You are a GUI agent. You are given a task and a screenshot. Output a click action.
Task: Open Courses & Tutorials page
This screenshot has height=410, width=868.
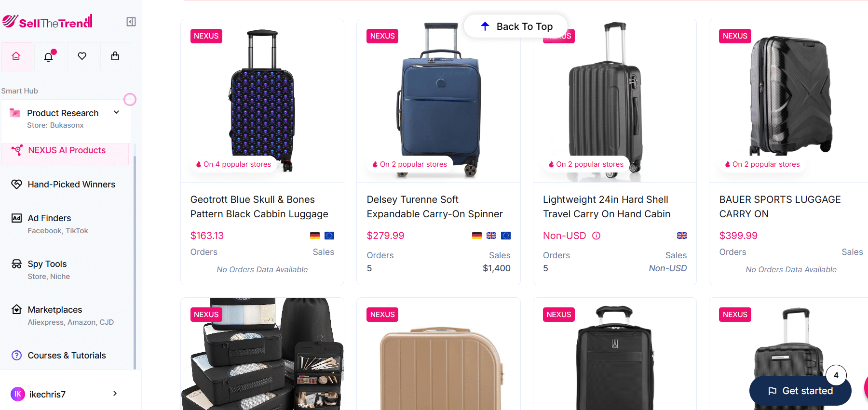pyautogui.click(x=67, y=356)
